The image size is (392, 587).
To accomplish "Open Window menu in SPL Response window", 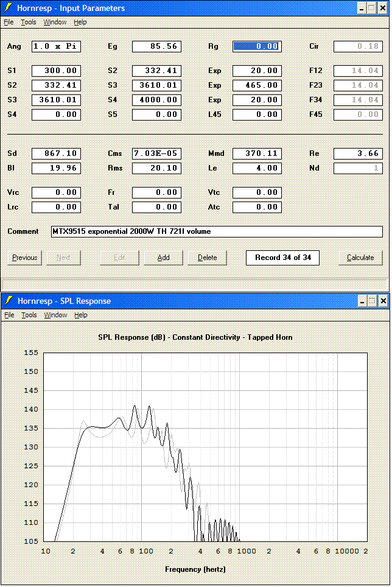I will (56, 315).
